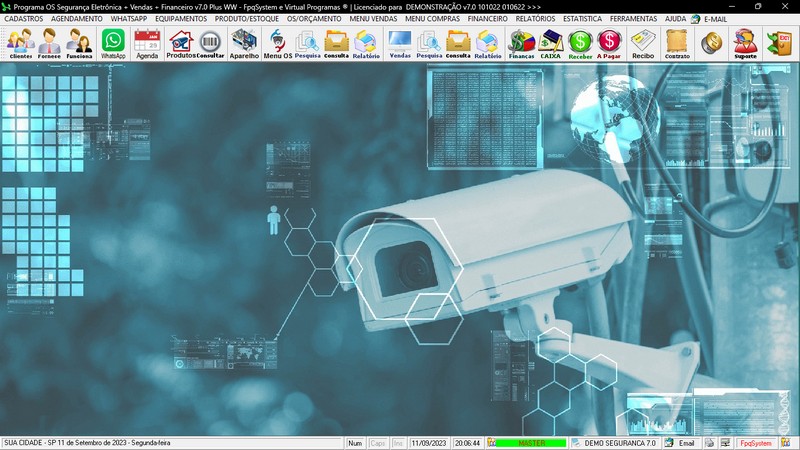Screen dimensions: 800x450
Task: Open Produtos with the camera house icon
Action: click(x=181, y=44)
